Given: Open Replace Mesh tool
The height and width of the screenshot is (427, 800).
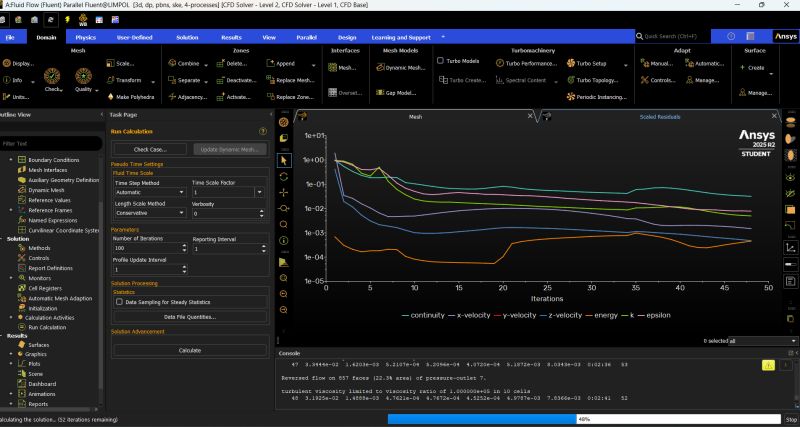Looking at the screenshot, I should click(290, 80).
